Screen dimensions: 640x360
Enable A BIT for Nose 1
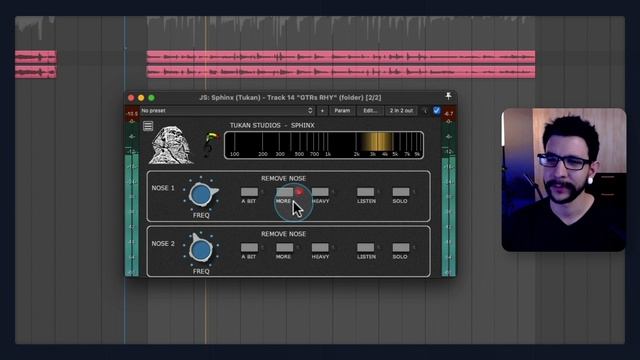click(249, 192)
